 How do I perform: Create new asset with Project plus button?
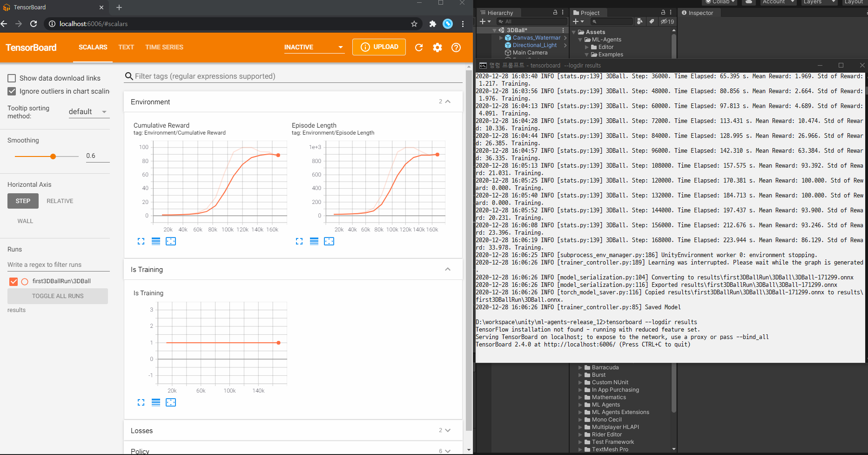tap(578, 21)
